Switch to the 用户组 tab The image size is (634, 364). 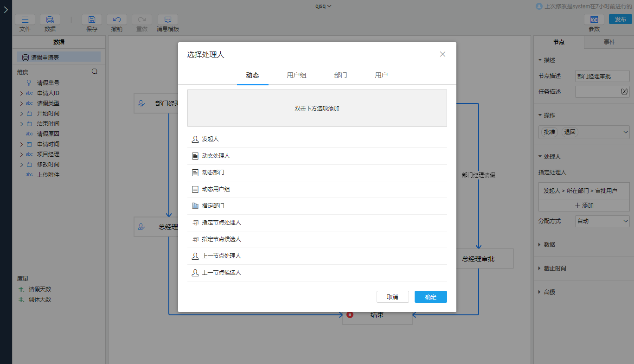297,74
